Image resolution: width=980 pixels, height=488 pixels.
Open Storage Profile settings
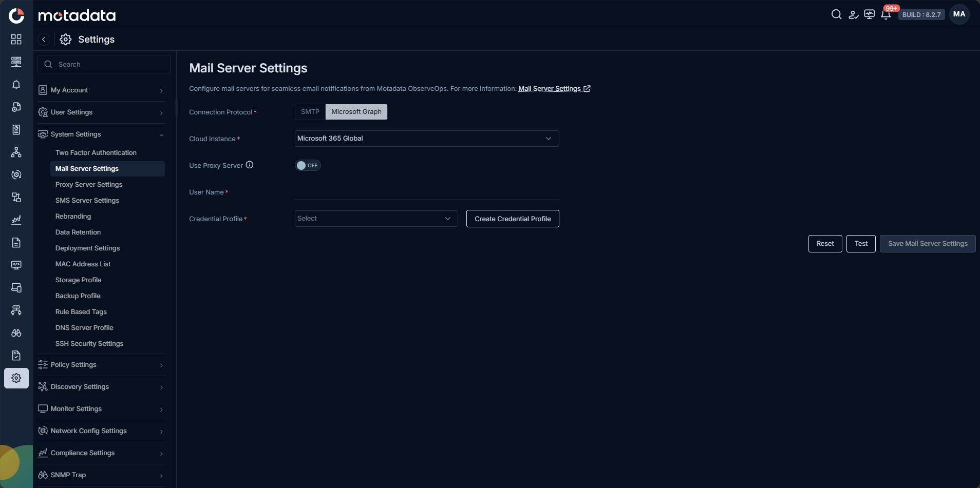click(x=107, y=280)
